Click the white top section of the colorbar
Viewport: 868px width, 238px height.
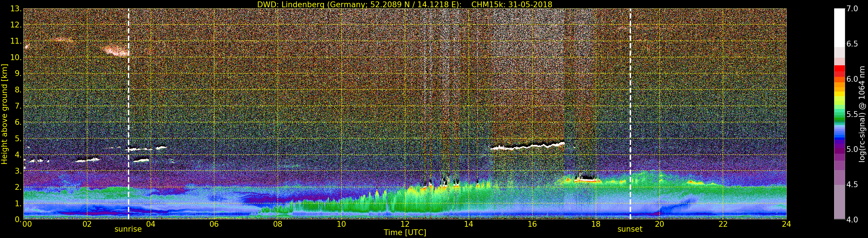(839, 28)
